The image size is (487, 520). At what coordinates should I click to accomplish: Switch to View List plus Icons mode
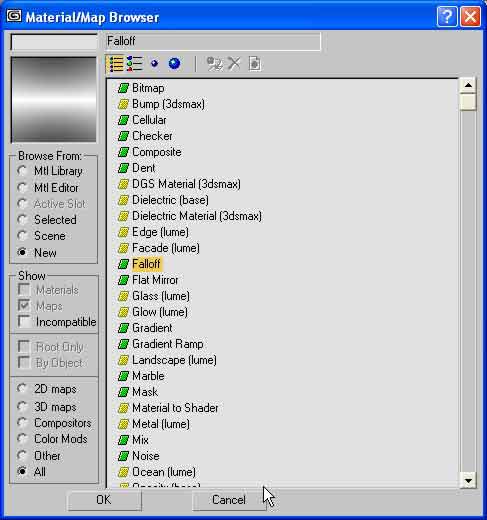tap(134, 64)
